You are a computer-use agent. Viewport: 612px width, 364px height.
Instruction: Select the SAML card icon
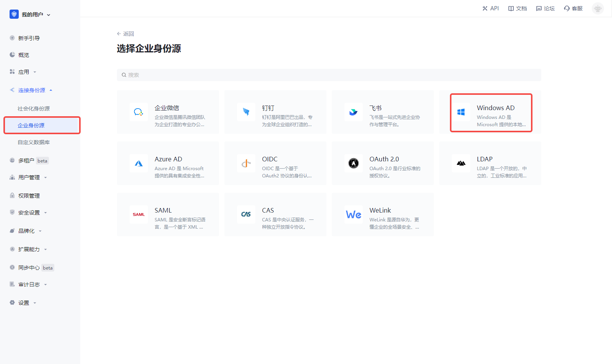138,214
